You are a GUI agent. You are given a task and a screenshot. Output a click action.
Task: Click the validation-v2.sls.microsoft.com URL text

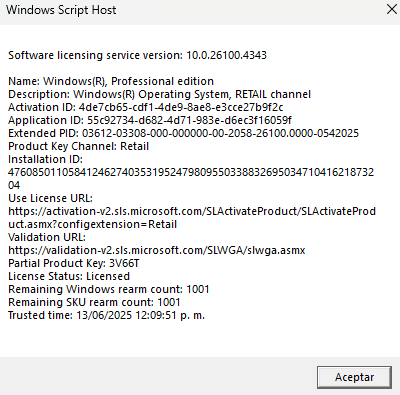(157, 250)
